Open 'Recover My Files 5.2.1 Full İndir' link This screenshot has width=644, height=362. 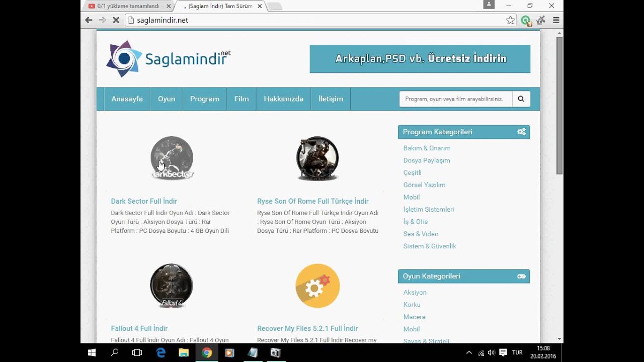tap(307, 328)
